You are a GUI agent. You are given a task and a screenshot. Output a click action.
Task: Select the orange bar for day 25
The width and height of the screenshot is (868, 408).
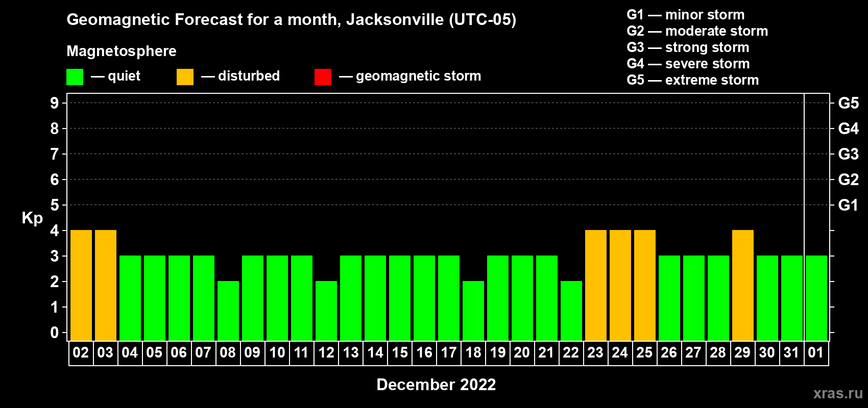coord(645,285)
